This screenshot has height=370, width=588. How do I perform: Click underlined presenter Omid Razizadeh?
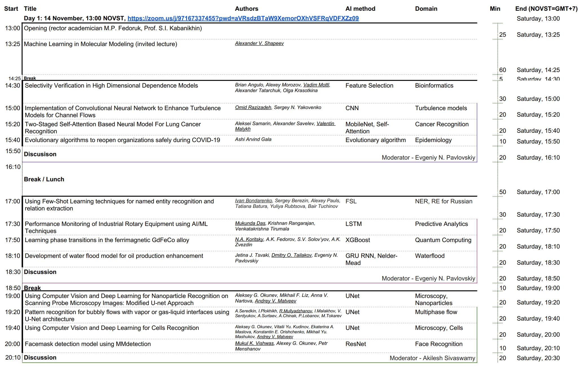click(253, 107)
